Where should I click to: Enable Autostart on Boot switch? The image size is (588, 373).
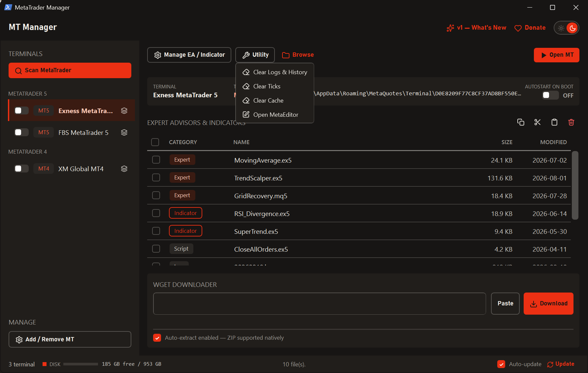[550, 95]
